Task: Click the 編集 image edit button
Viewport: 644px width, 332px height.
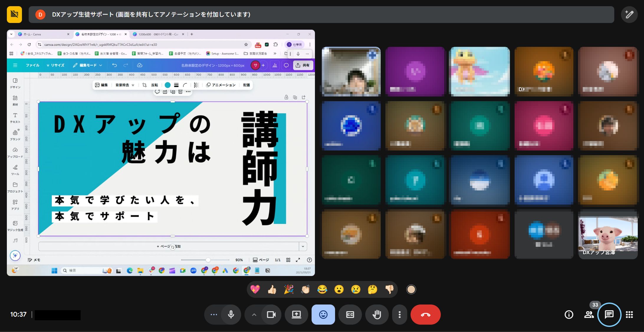Action: click(101, 85)
